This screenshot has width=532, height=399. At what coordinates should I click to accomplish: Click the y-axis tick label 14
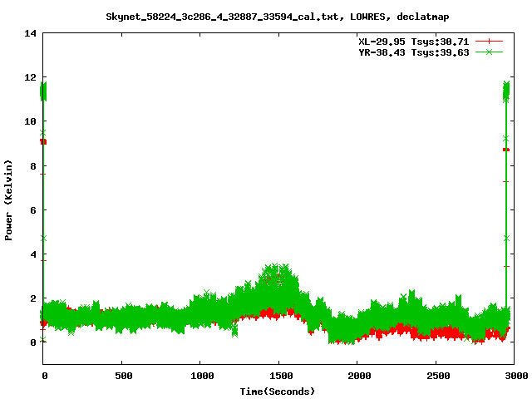point(30,33)
